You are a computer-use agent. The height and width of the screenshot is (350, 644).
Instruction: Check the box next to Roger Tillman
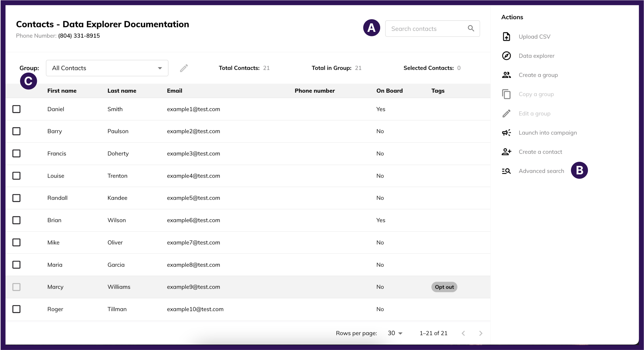coord(17,309)
